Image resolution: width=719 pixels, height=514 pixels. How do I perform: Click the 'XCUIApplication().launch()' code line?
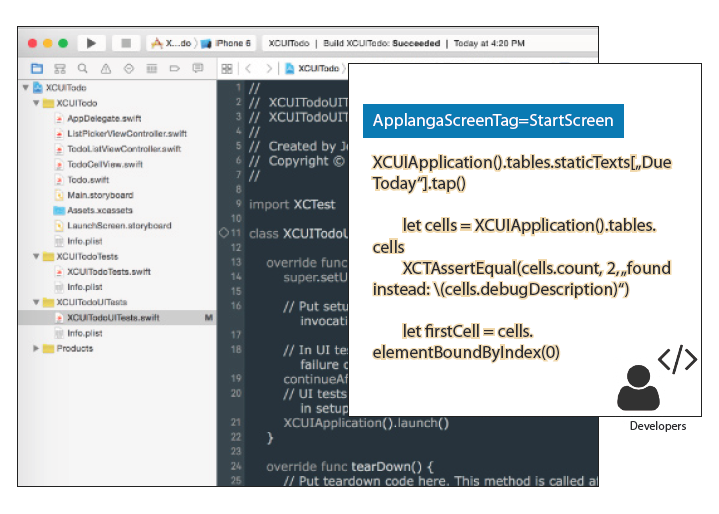pos(366,422)
